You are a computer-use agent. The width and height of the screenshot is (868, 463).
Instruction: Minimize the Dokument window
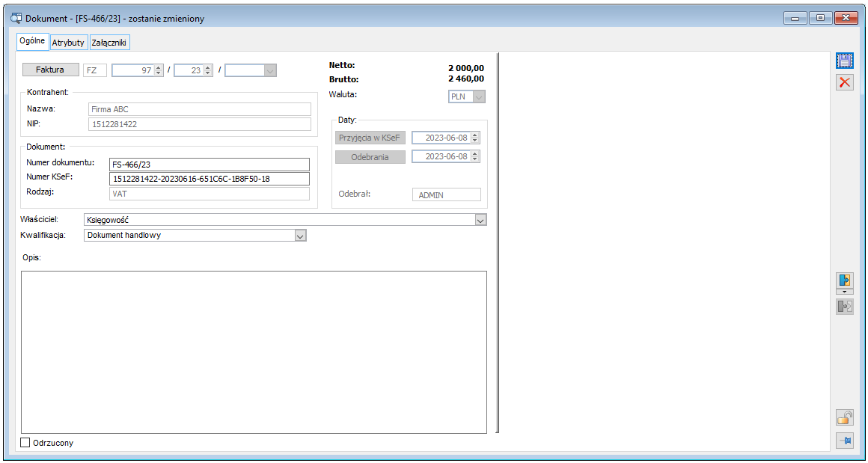[x=795, y=18]
